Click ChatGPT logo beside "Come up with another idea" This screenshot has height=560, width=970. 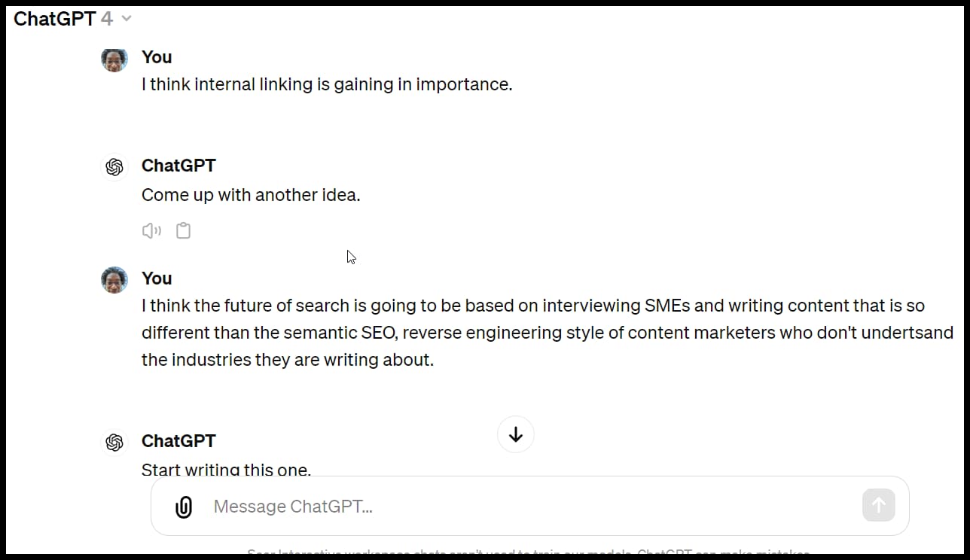(x=114, y=167)
